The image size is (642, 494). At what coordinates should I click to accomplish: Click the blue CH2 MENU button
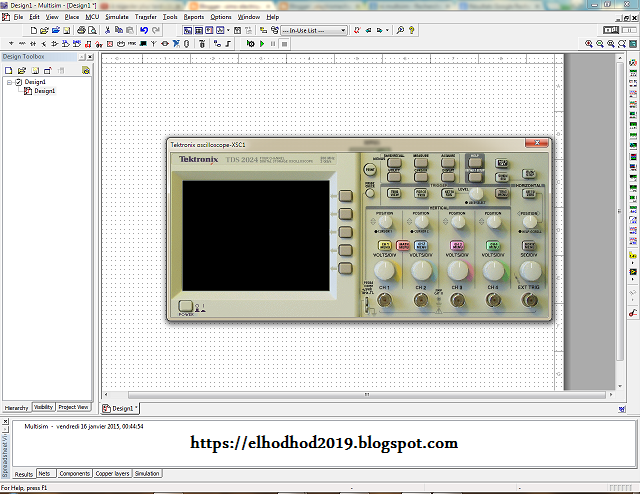click(x=421, y=245)
